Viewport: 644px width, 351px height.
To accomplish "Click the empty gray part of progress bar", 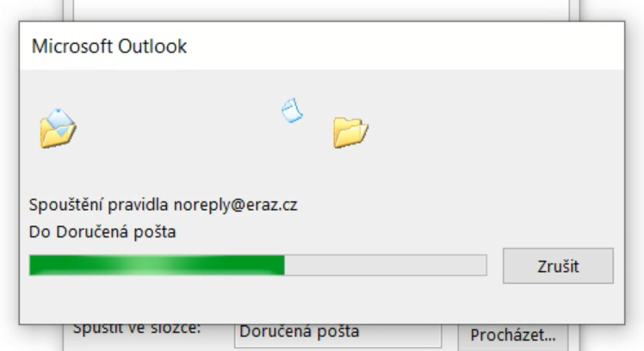I will pos(386,265).
